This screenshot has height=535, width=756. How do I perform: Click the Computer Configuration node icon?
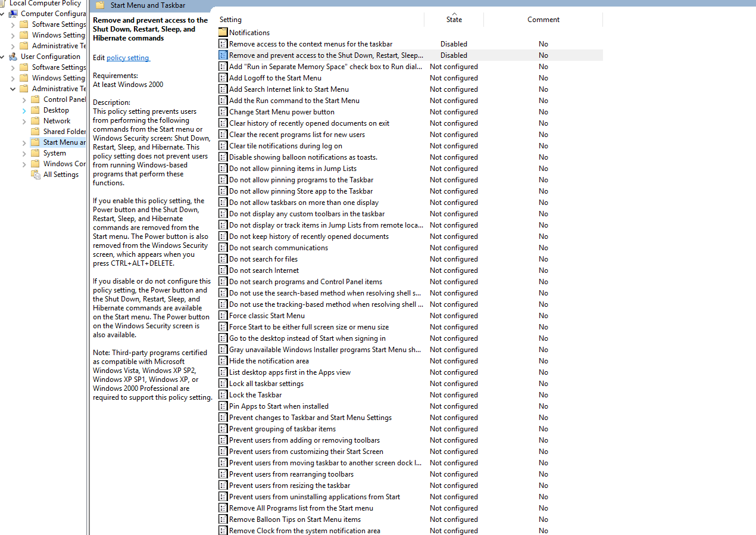tap(13, 14)
